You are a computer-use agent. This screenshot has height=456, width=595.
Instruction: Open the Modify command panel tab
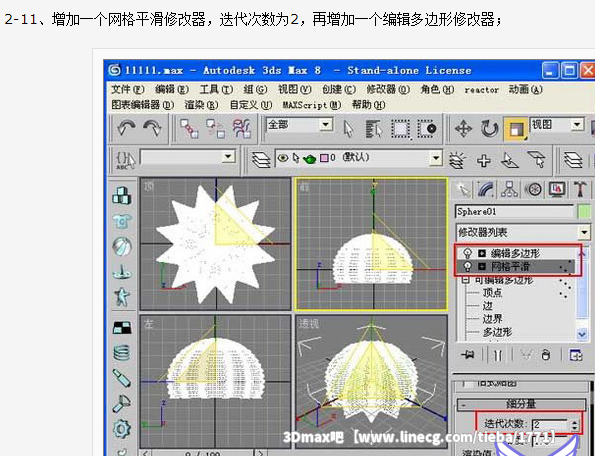pos(486,189)
